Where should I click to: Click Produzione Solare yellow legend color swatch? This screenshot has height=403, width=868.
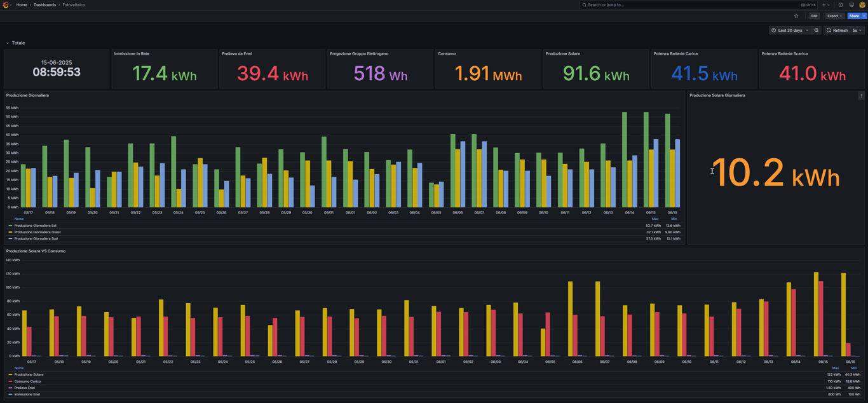10,375
